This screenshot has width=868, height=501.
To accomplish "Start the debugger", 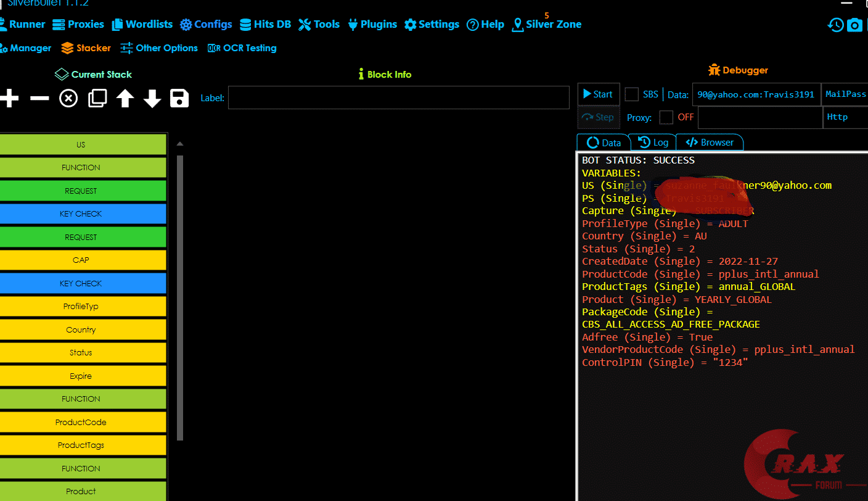I will (x=599, y=94).
